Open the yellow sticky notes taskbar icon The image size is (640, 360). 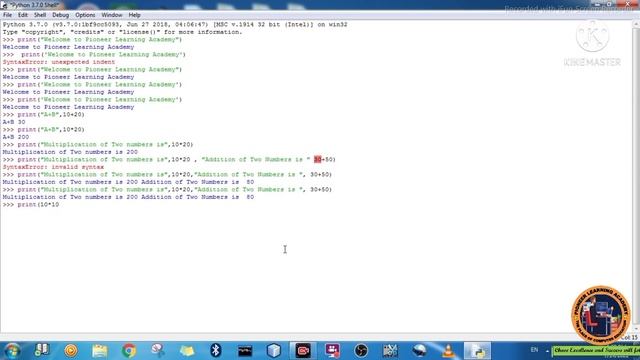(187, 351)
